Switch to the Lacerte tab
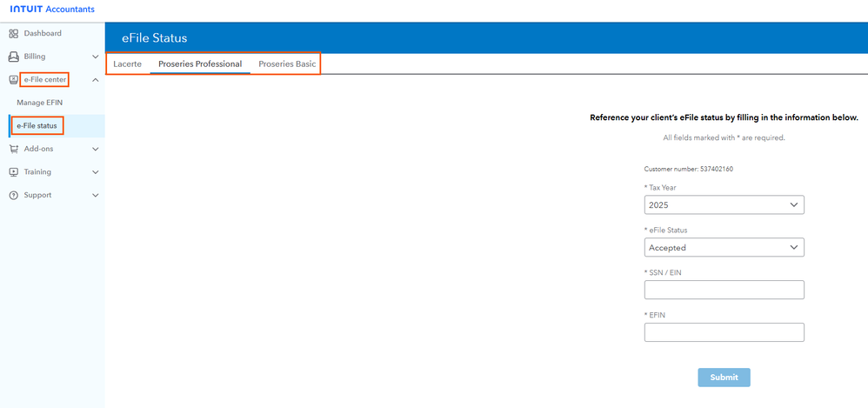This screenshot has width=868, height=408. pos(127,64)
